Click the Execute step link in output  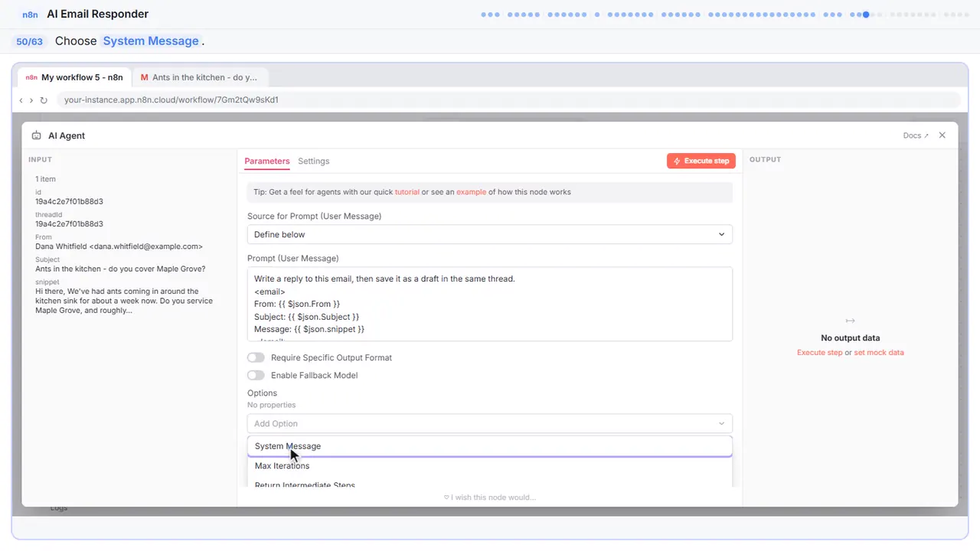coord(819,353)
